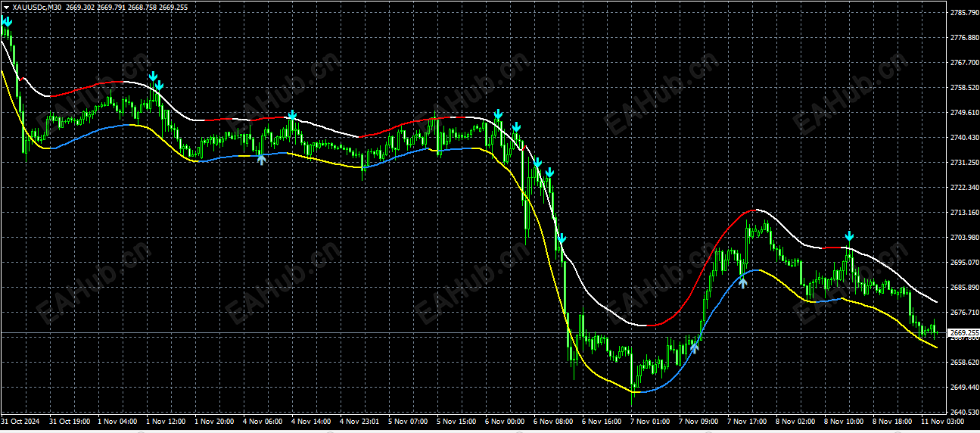Click the 1 Nov 20:00 time label
The image size is (980, 433).
click(x=216, y=422)
